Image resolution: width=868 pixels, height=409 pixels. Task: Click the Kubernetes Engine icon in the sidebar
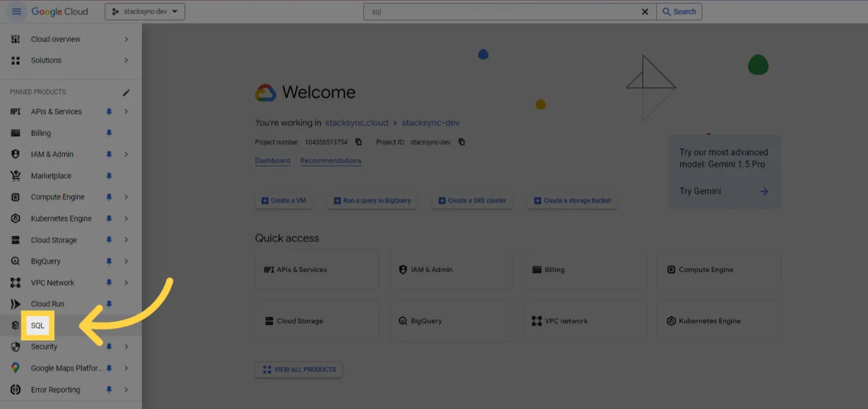(x=16, y=218)
